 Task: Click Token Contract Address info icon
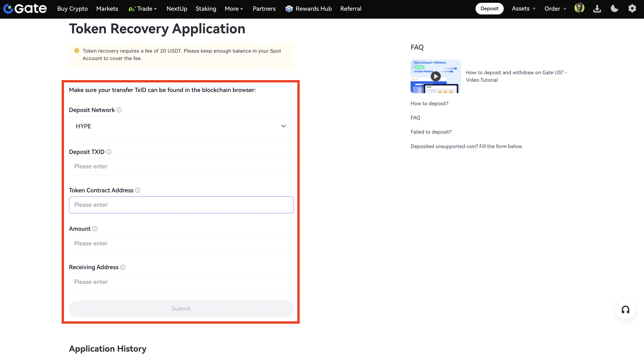click(138, 190)
